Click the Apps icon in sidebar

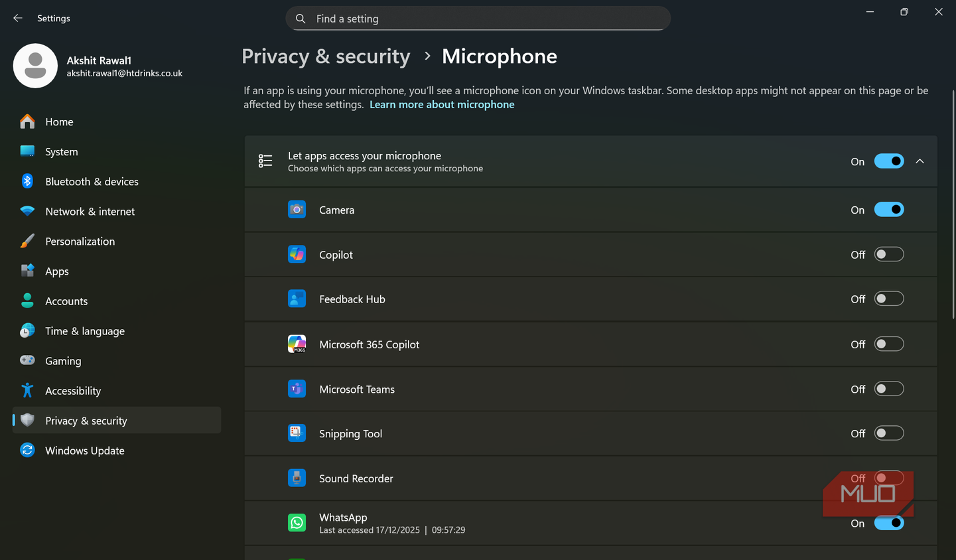[x=27, y=271]
